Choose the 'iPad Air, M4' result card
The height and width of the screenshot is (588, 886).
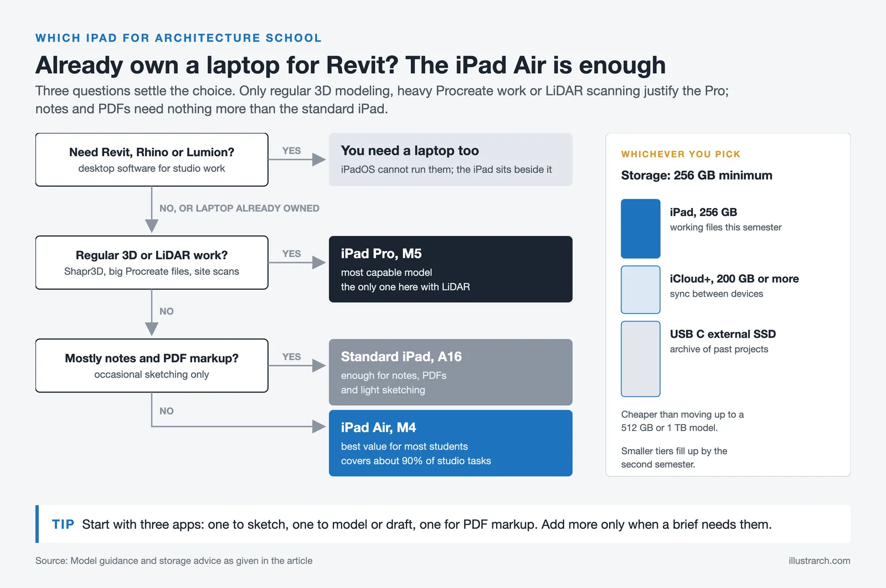pyautogui.click(x=451, y=443)
